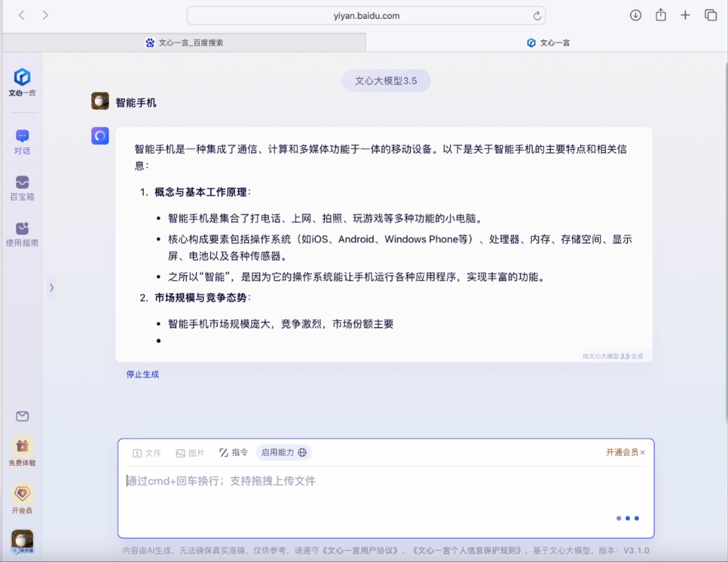Dismiss the 开通会员 prompt with the X
Viewport: 728px width, 562px height.
click(x=642, y=453)
